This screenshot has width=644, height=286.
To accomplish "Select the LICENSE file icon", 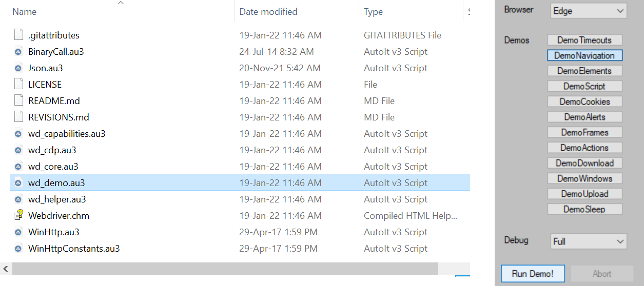I will pos(18,85).
